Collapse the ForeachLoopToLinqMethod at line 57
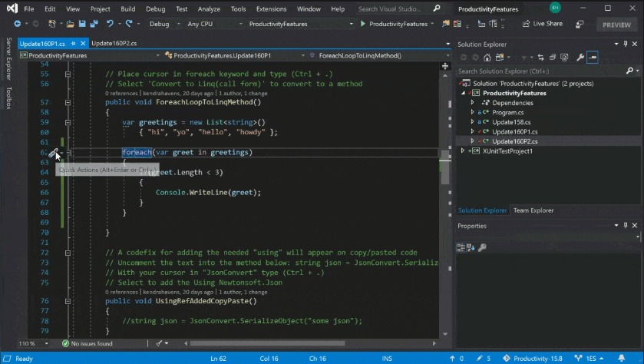The image size is (644, 364). pos(68,102)
